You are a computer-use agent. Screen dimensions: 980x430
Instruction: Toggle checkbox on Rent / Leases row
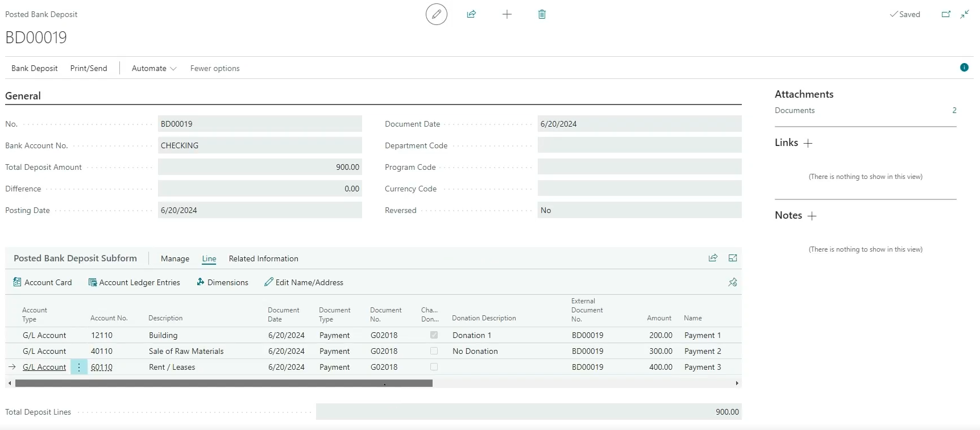434,367
